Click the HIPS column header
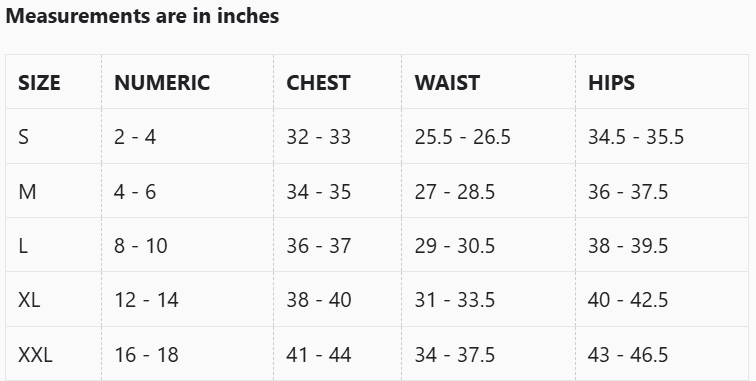 (x=611, y=83)
